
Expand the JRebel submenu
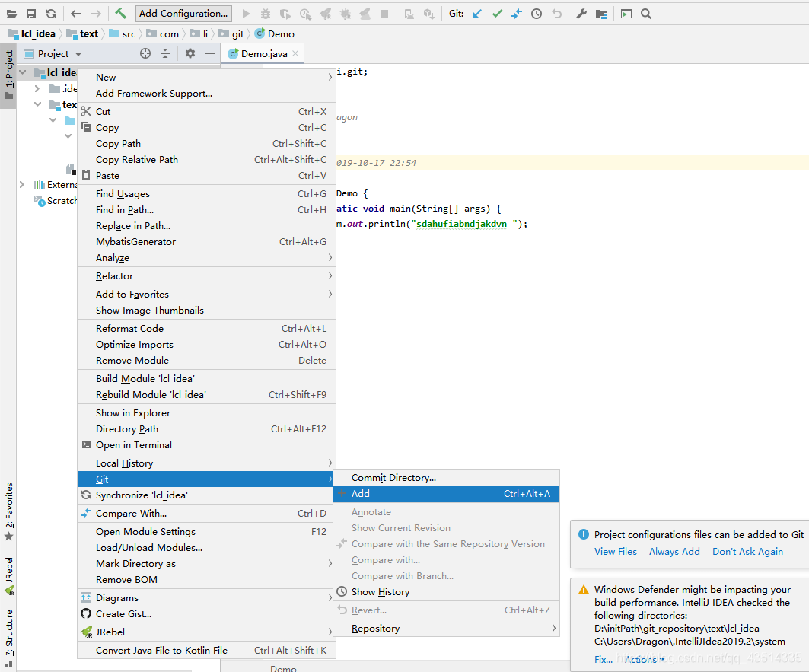click(x=206, y=632)
